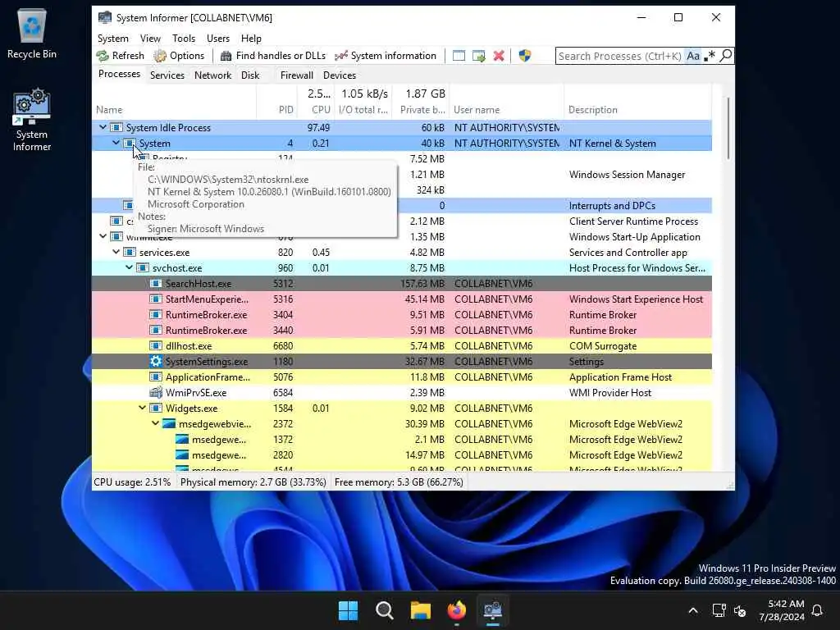Open the View menu
840x630 pixels.
151,39
